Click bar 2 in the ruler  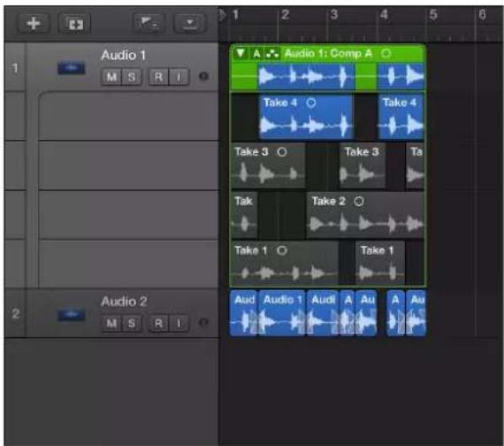tap(285, 15)
